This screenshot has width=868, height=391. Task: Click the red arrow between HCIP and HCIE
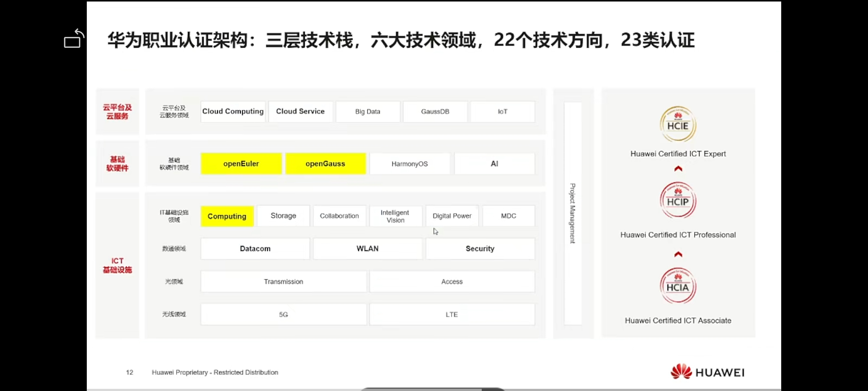point(678,169)
